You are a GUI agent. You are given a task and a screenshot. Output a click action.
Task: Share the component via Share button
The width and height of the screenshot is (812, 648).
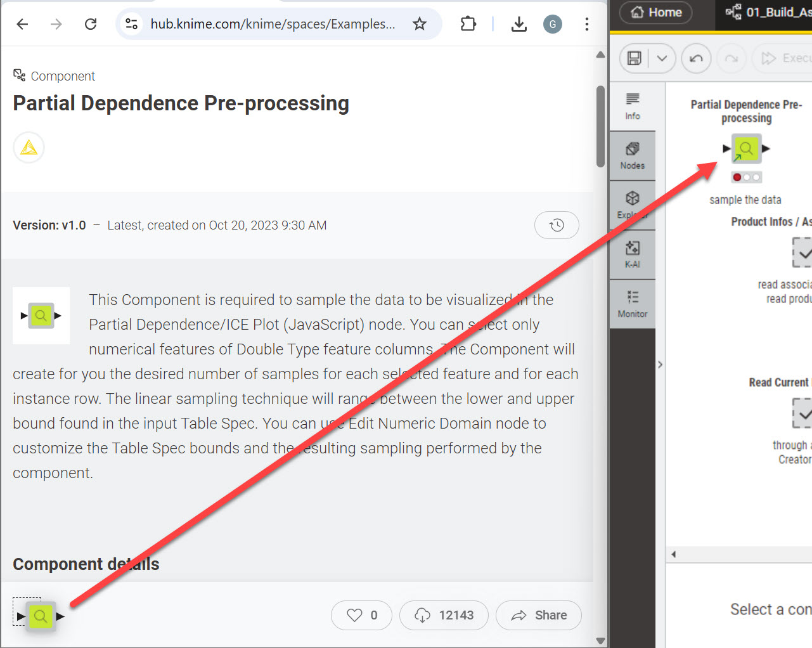click(x=539, y=615)
